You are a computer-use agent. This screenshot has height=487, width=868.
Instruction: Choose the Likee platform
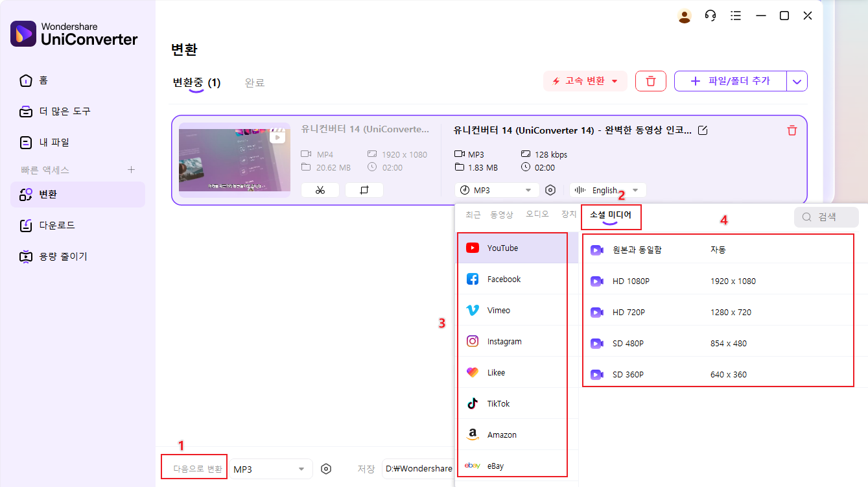coord(517,372)
